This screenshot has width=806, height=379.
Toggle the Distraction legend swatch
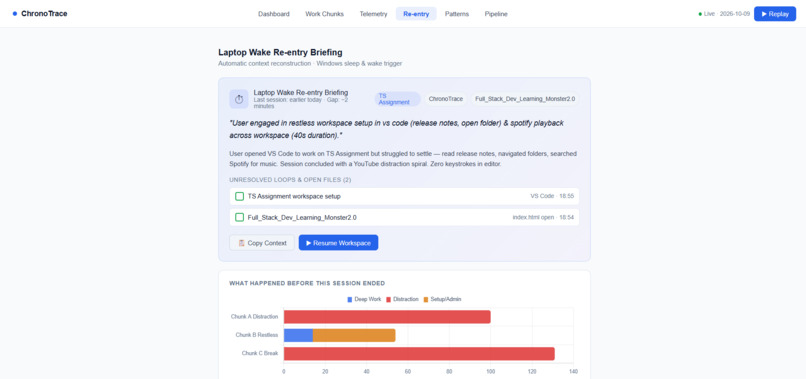click(389, 299)
